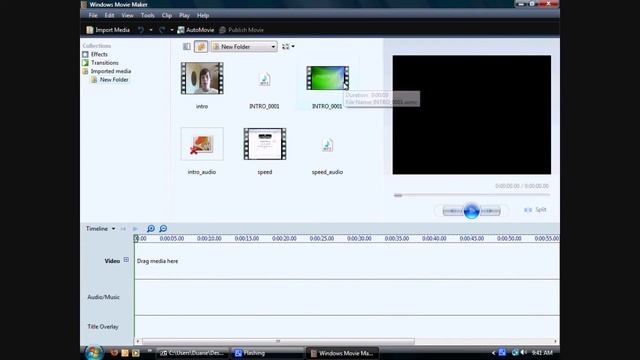The image size is (640, 360).
Task: Click the volume speaker tray icon
Action: [524, 352]
